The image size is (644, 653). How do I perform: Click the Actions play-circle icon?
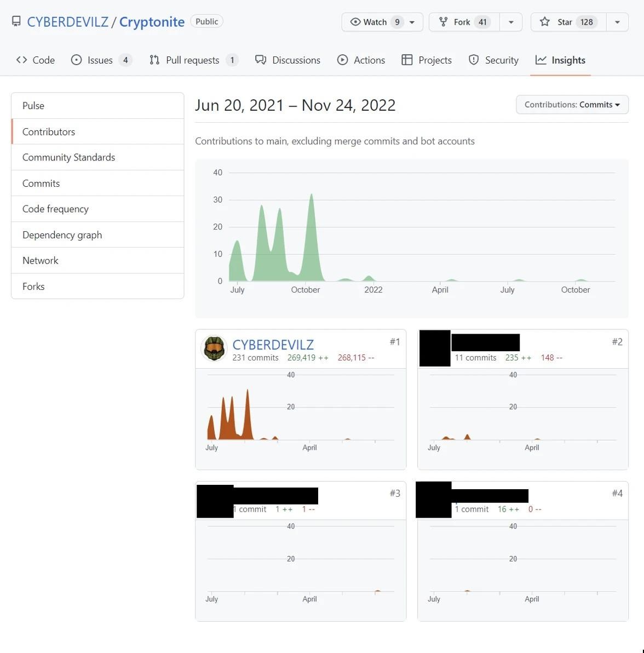click(x=342, y=60)
